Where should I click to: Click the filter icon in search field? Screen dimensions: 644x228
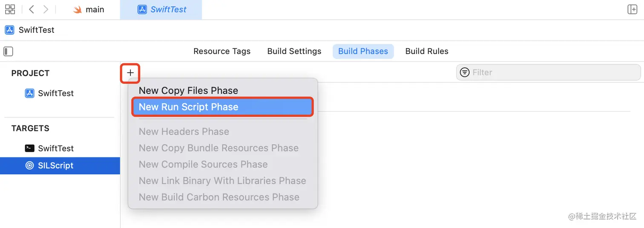[x=465, y=72]
